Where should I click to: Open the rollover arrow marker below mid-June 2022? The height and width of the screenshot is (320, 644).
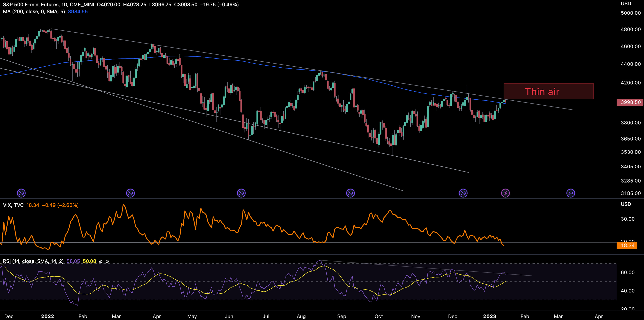coord(241,193)
